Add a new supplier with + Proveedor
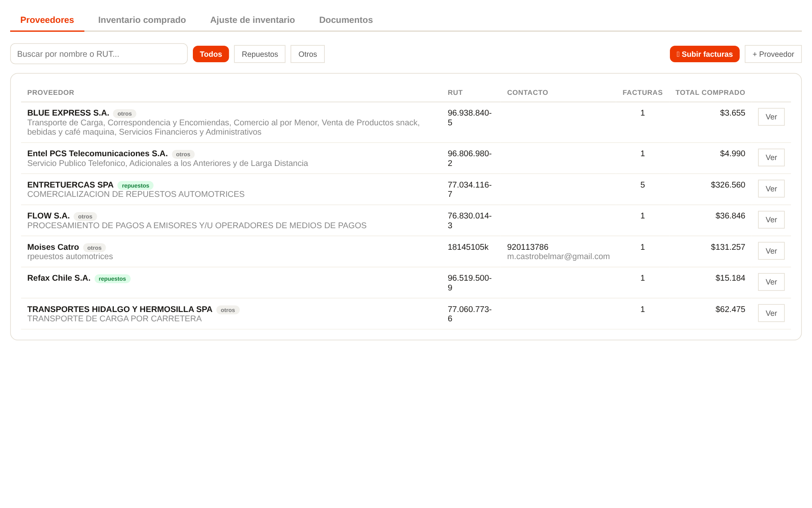The width and height of the screenshot is (812, 508). [773, 54]
